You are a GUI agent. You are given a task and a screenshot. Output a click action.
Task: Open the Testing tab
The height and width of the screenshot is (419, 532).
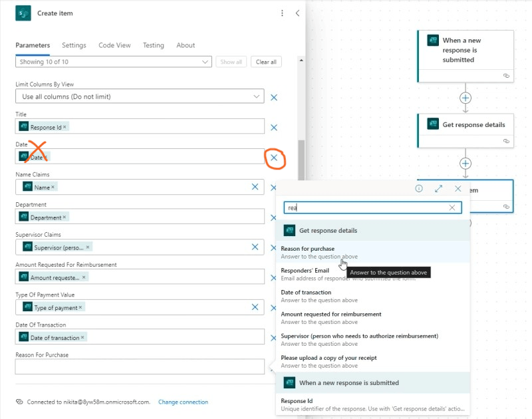[153, 45]
